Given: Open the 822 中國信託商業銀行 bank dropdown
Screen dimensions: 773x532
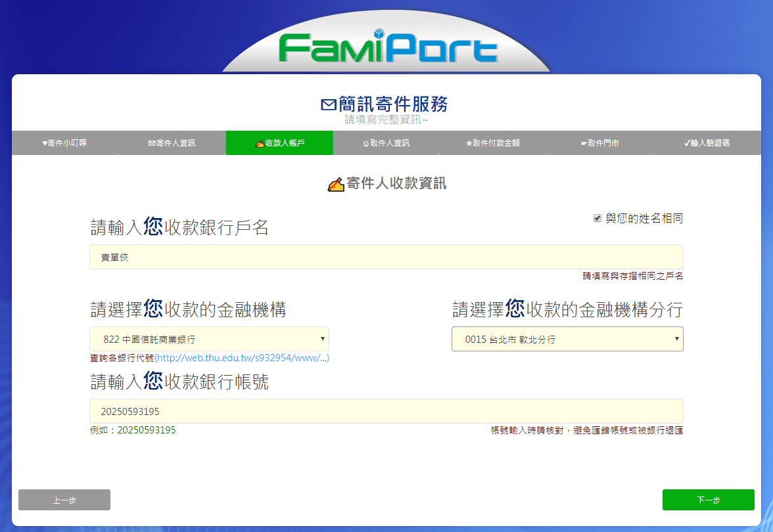Looking at the screenshot, I should click(209, 339).
